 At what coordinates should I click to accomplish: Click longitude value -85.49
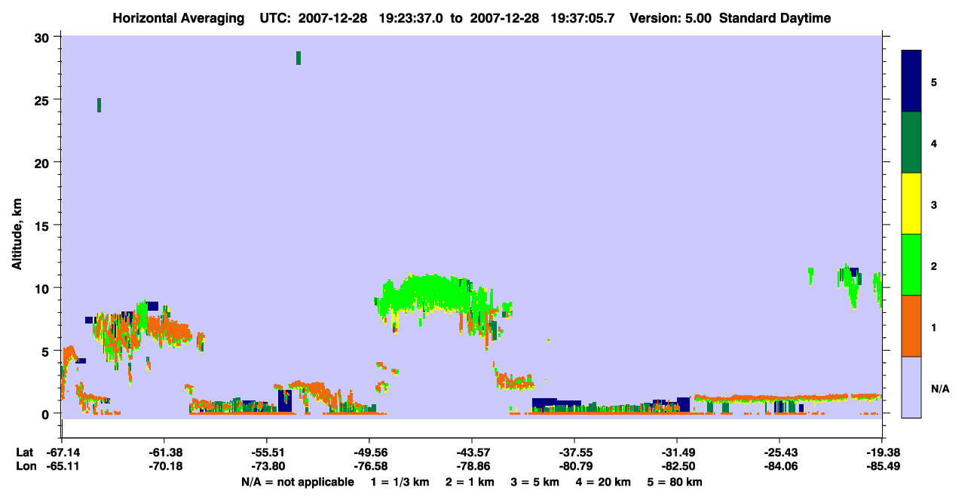click(x=882, y=466)
